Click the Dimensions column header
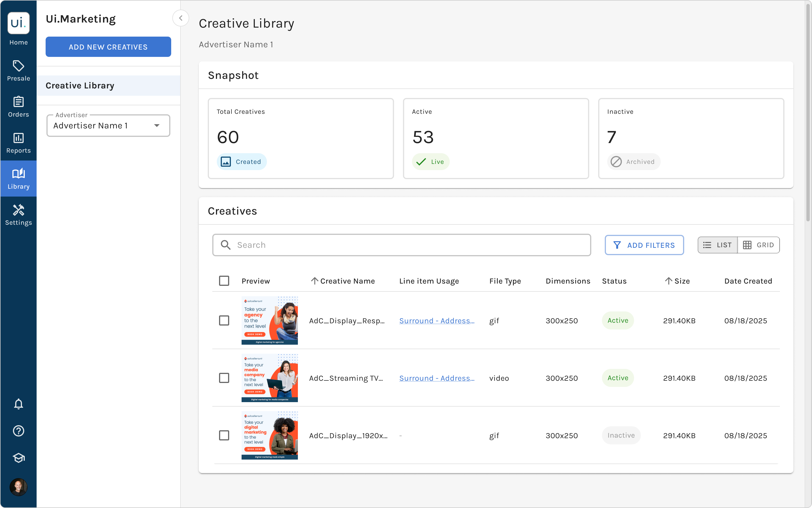 click(568, 281)
